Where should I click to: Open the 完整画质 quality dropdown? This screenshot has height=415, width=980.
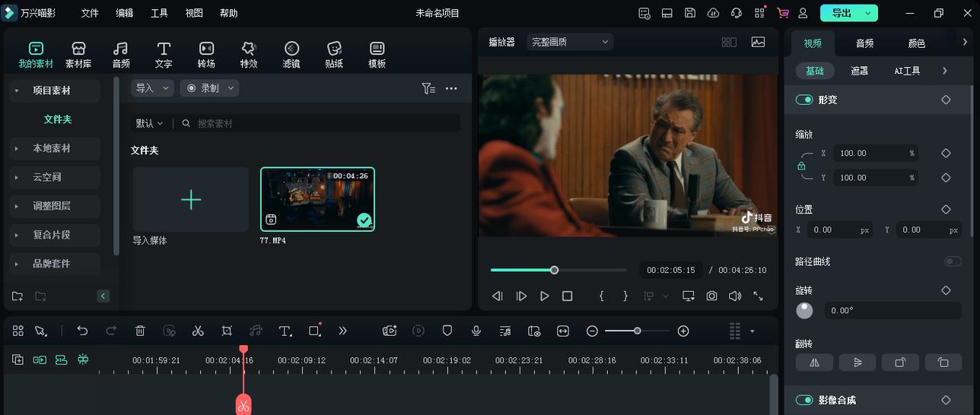570,42
